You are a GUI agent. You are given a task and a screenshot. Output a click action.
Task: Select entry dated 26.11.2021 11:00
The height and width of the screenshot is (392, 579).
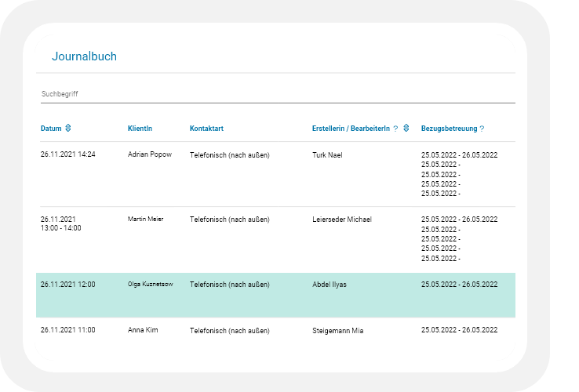coord(68,330)
